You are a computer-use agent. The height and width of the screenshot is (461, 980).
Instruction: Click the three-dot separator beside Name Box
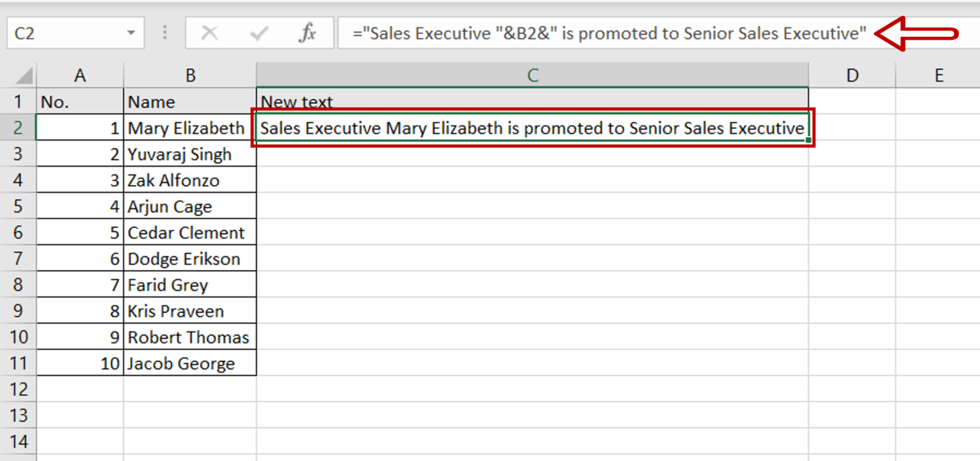pyautogui.click(x=164, y=33)
